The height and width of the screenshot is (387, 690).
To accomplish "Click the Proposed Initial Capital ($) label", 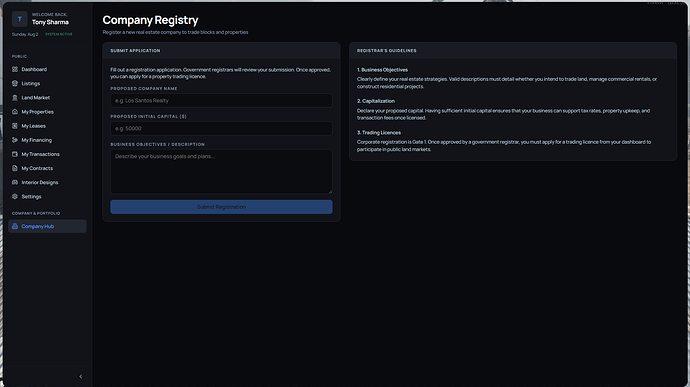I will [149, 117].
